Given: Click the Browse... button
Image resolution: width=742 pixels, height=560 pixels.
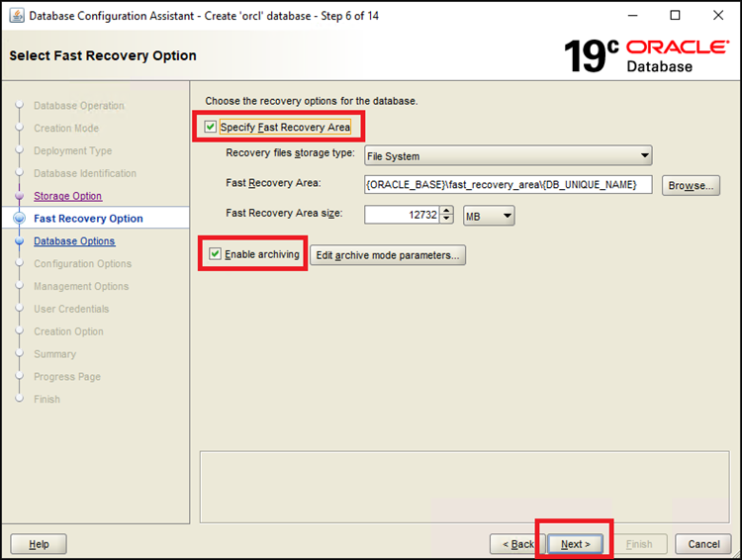Looking at the screenshot, I should tap(691, 186).
